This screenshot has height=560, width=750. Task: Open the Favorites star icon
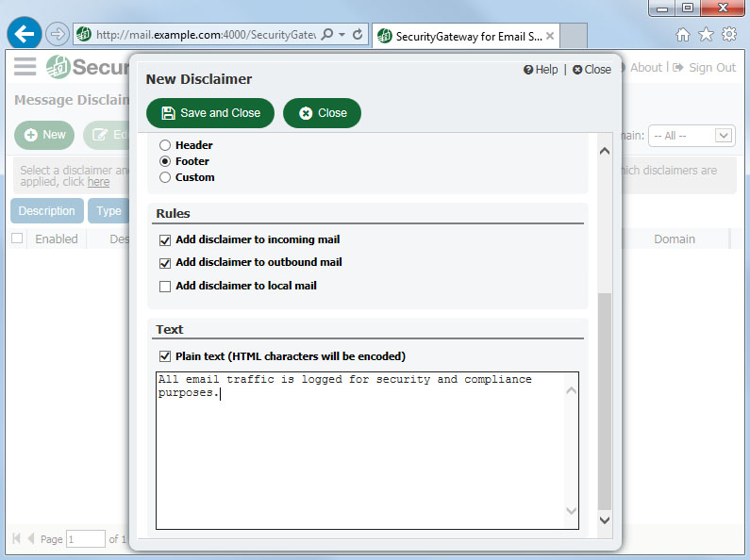tap(706, 34)
